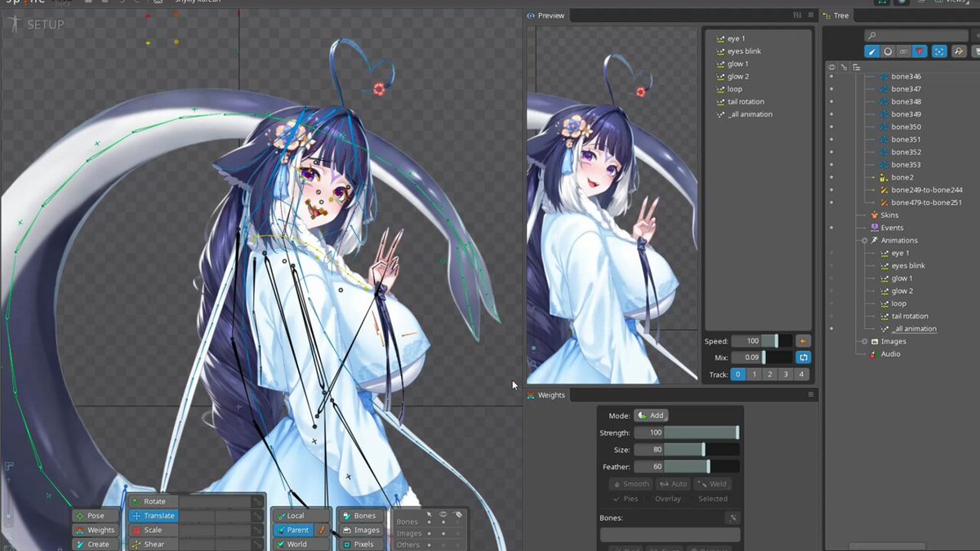The height and width of the screenshot is (551, 980).
Task: Click the orange reset speed arrow button
Action: 803,340
